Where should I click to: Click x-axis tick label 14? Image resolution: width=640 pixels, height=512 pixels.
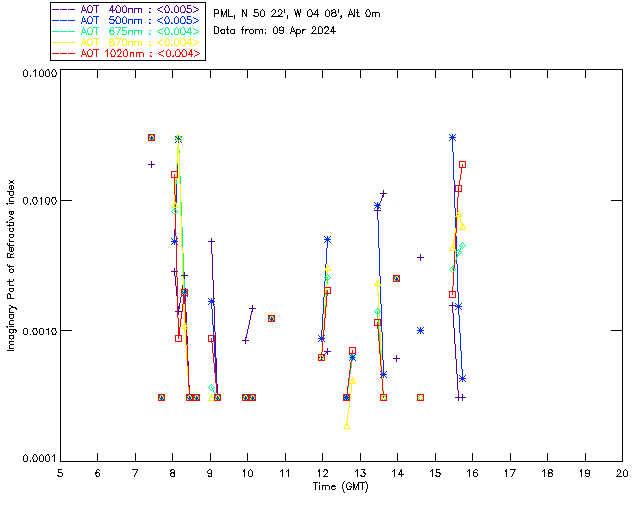398,473
